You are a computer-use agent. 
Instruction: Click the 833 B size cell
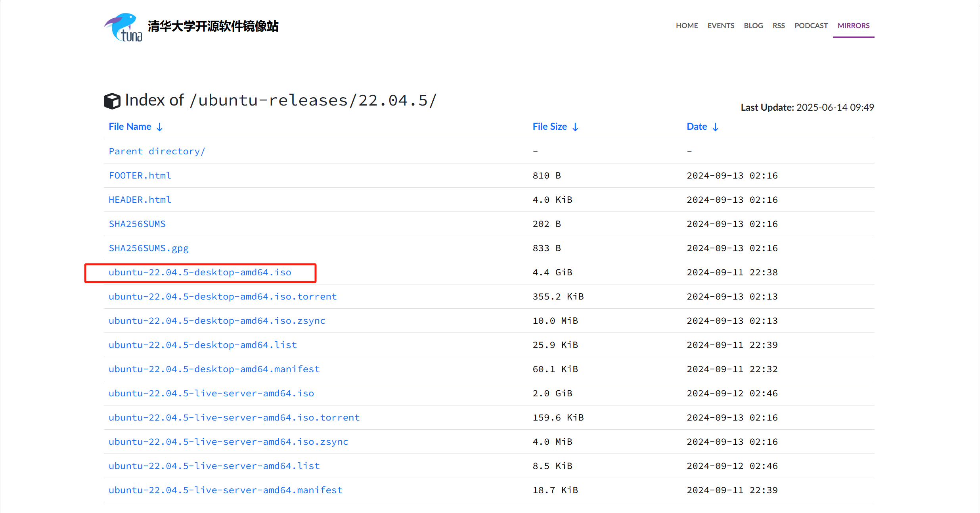pyautogui.click(x=547, y=248)
